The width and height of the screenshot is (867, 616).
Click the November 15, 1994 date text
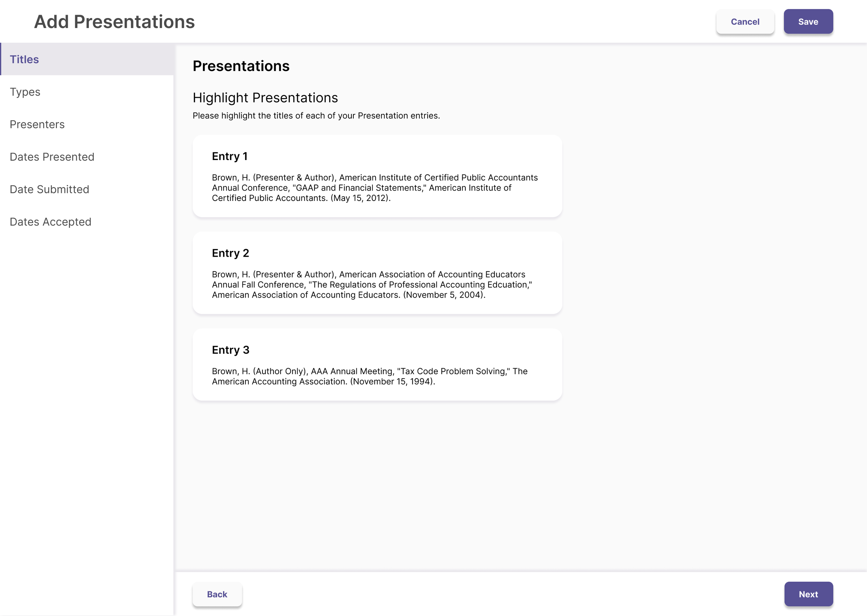coord(392,381)
